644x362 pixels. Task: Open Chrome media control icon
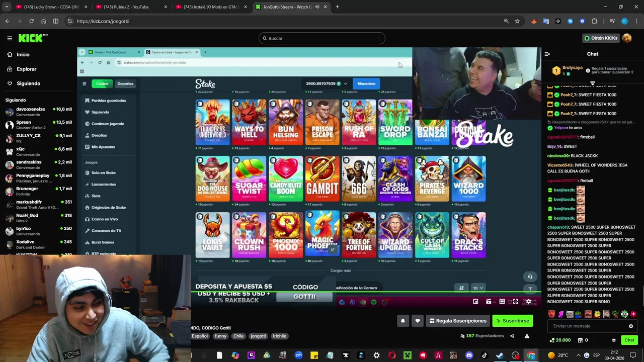(x=612, y=21)
